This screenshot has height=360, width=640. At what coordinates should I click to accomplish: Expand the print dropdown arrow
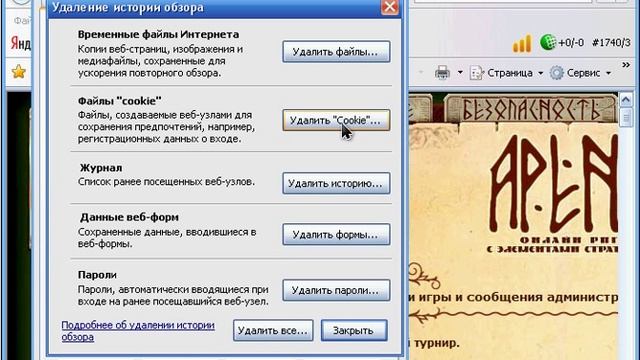tap(460, 73)
